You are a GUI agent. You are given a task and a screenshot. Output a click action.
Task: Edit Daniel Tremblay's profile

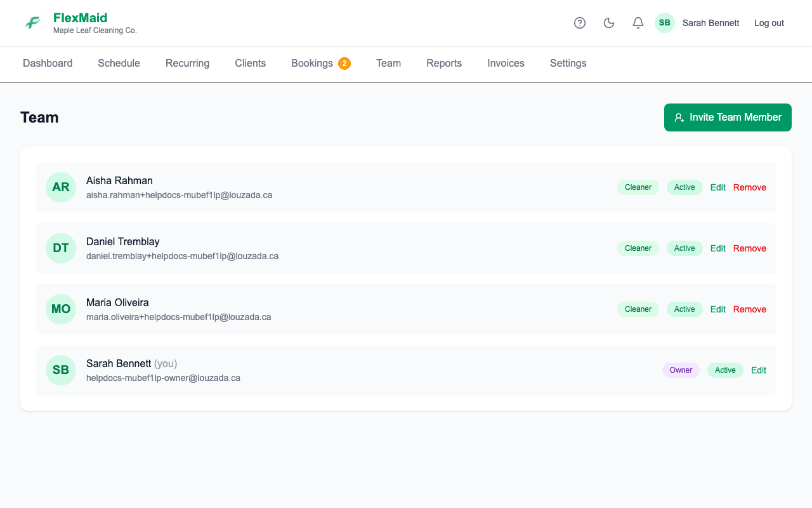point(718,248)
